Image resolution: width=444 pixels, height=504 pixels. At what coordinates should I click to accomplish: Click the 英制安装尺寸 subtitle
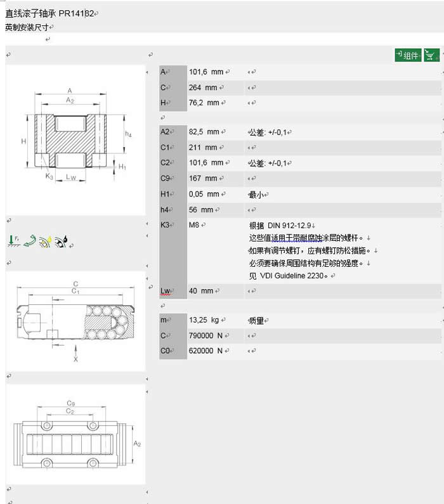point(27,27)
